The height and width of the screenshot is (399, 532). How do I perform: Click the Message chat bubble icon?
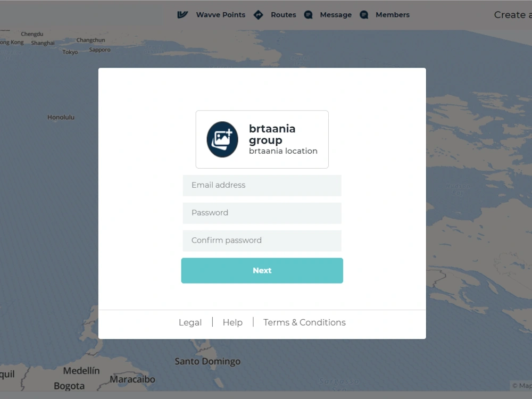tap(308, 14)
